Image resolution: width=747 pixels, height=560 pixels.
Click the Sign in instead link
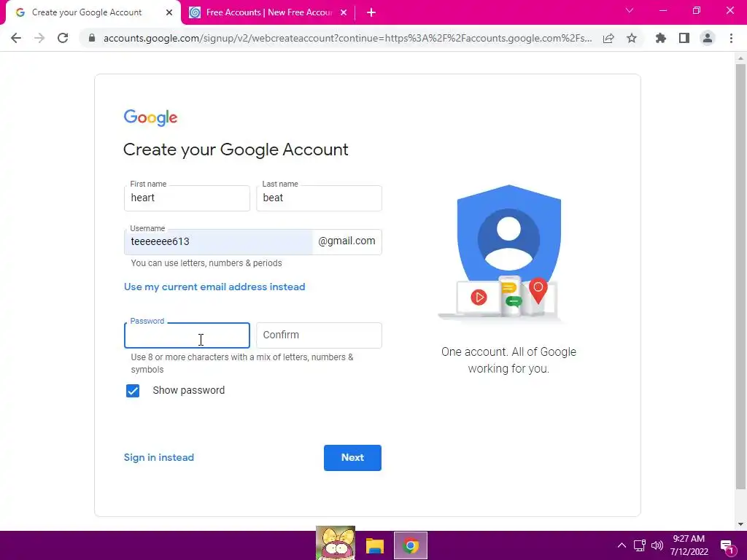coord(158,458)
